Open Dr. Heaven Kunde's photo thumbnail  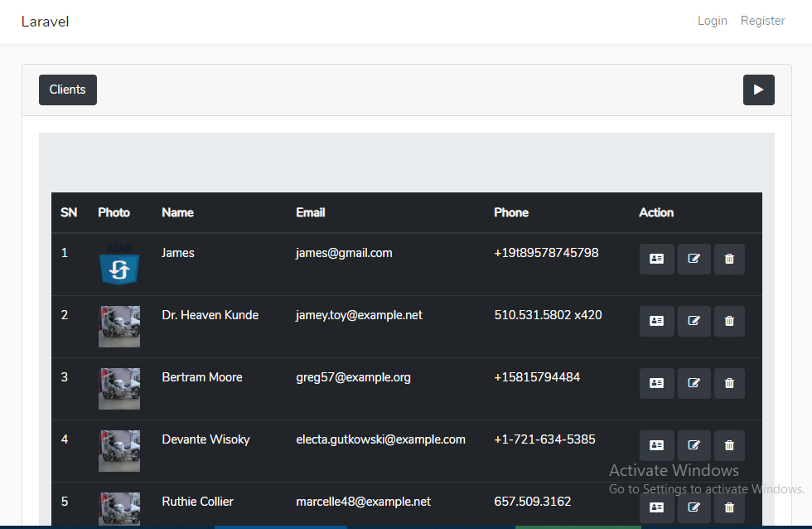tap(119, 327)
